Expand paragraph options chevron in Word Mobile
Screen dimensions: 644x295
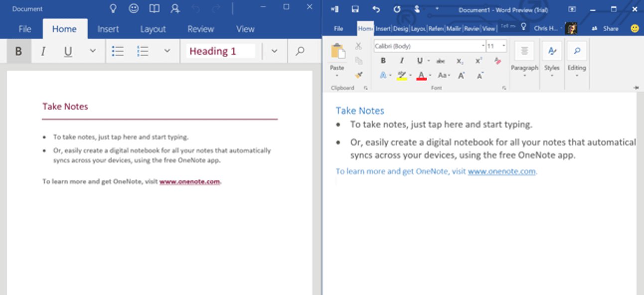pyautogui.click(x=167, y=51)
